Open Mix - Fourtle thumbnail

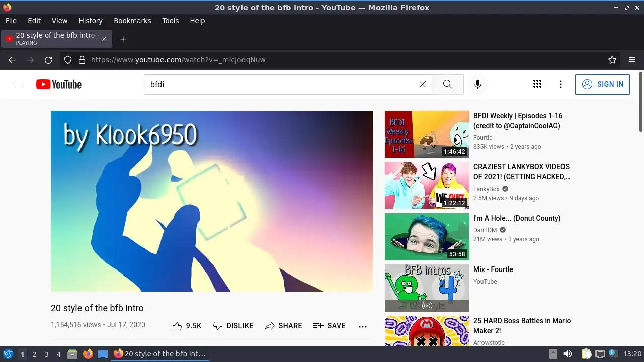pos(427,288)
